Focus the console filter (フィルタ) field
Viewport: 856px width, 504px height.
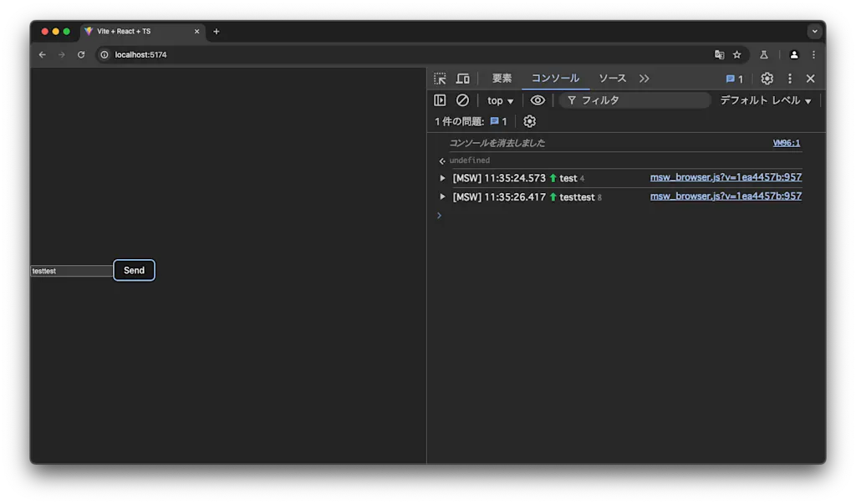pyautogui.click(x=634, y=100)
